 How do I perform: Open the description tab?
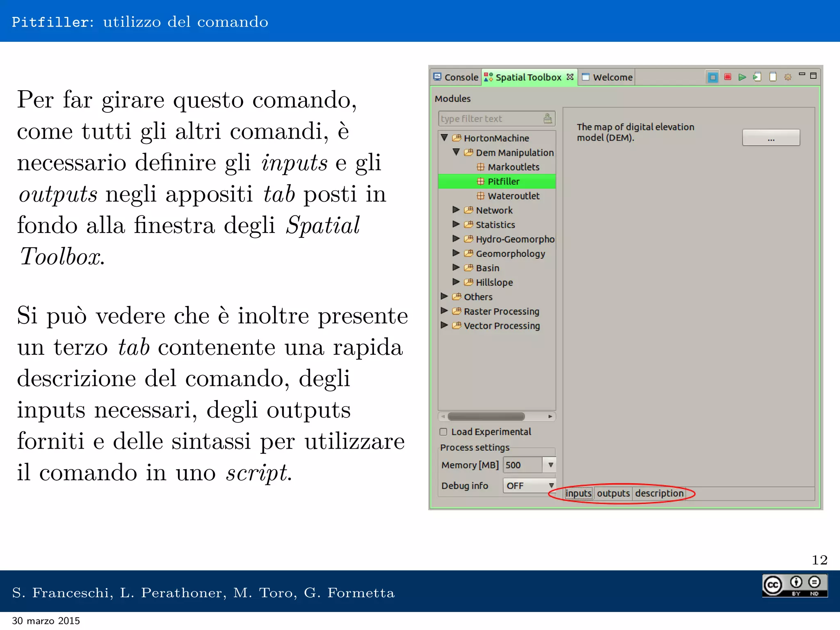659,493
